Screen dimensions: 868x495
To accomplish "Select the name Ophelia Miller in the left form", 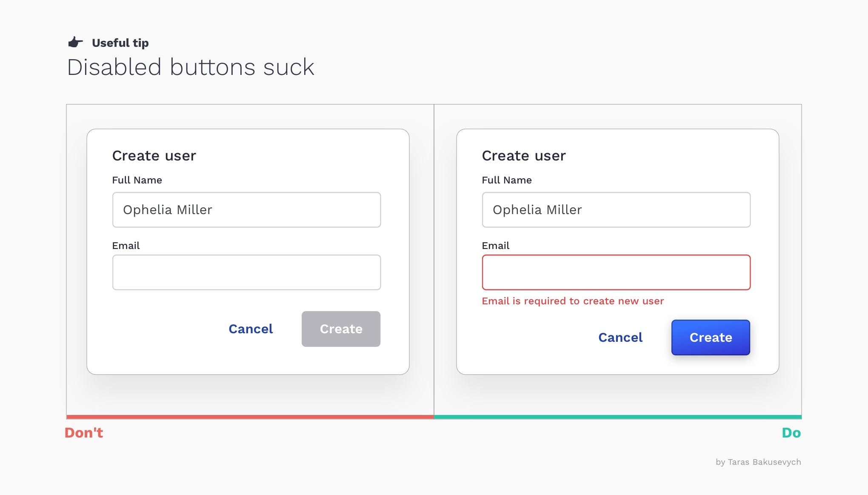I will click(168, 209).
